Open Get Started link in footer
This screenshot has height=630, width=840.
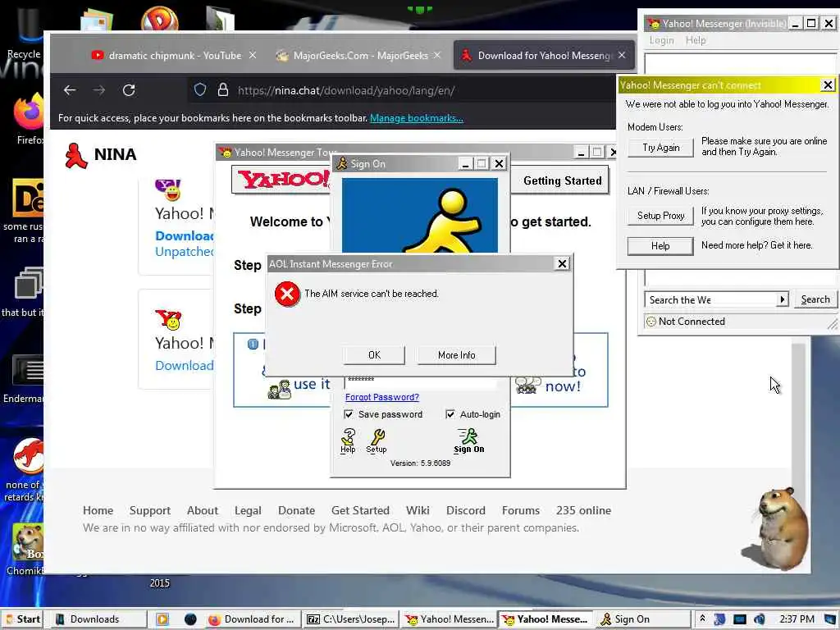(x=360, y=510)
